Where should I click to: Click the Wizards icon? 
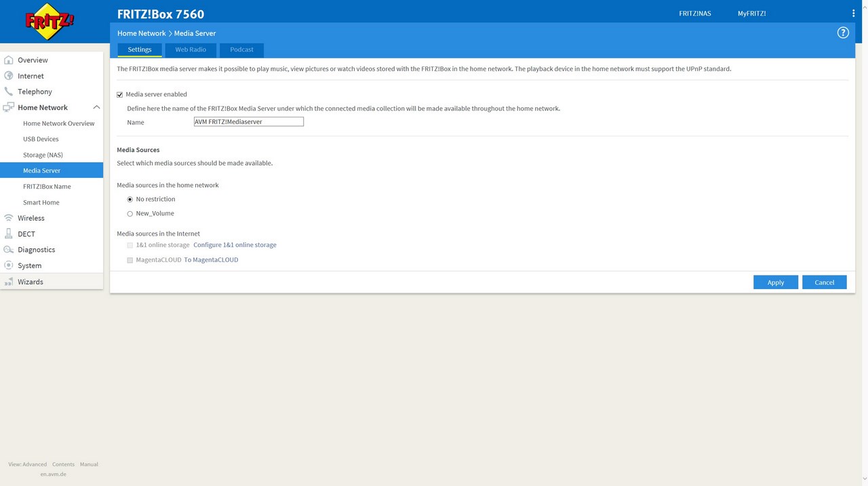pyautogui.click(x=9, y=282)
